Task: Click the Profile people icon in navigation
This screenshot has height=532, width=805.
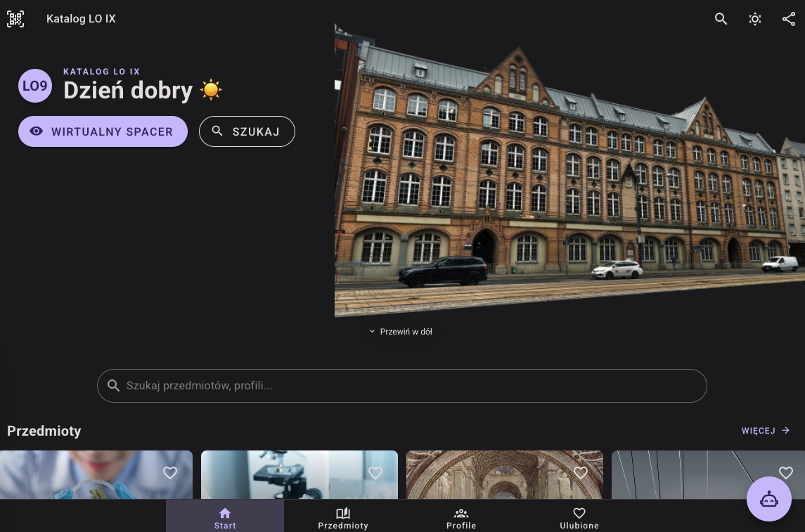Action: tap(461, 513)
